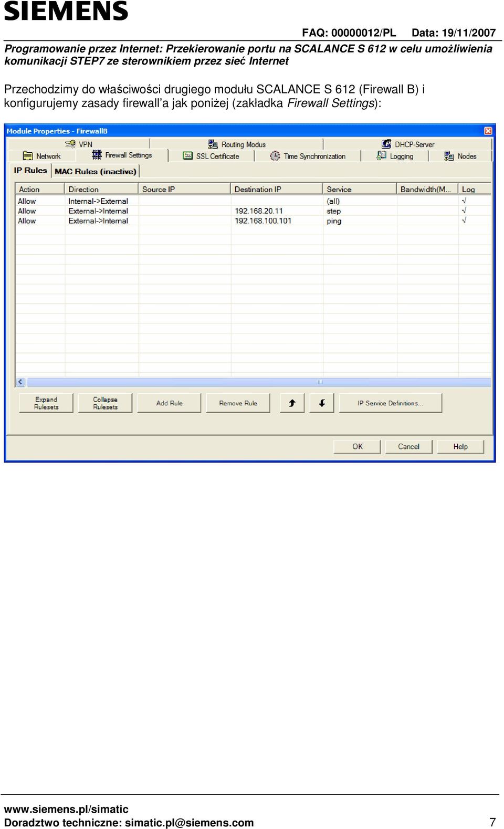
Task: Click External->Internal in the ping row
Action: pos(98,221)
